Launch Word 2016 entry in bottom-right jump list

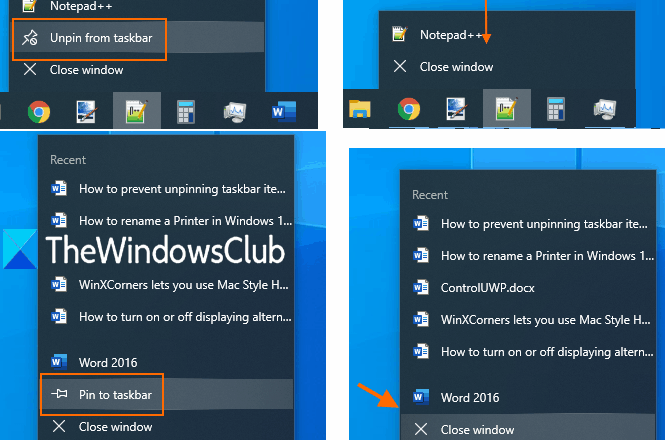click(x=528, y=398)
